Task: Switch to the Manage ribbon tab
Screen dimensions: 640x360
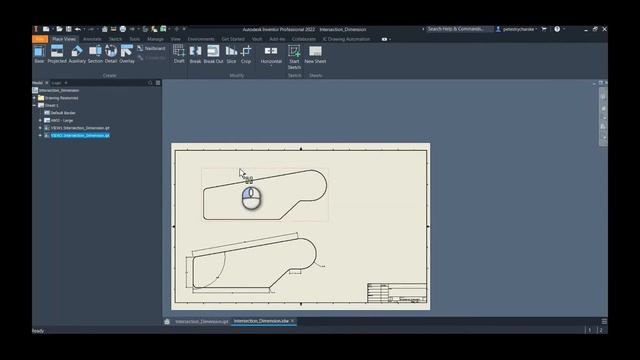Action: point(155,39)
